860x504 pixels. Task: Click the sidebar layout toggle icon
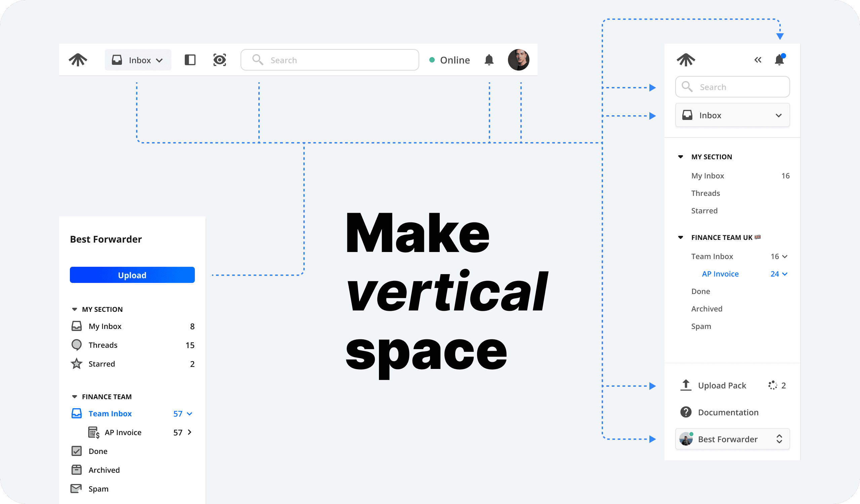coord(190,60)
